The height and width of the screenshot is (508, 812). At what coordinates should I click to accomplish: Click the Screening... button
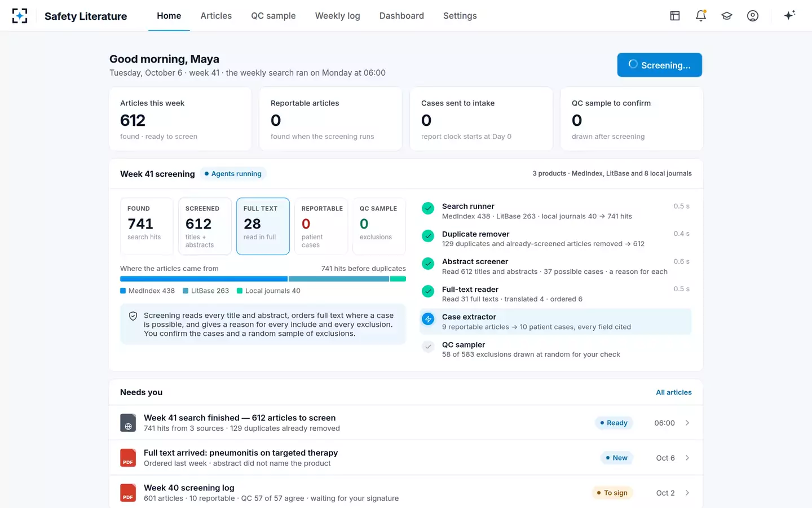point(660,65)
